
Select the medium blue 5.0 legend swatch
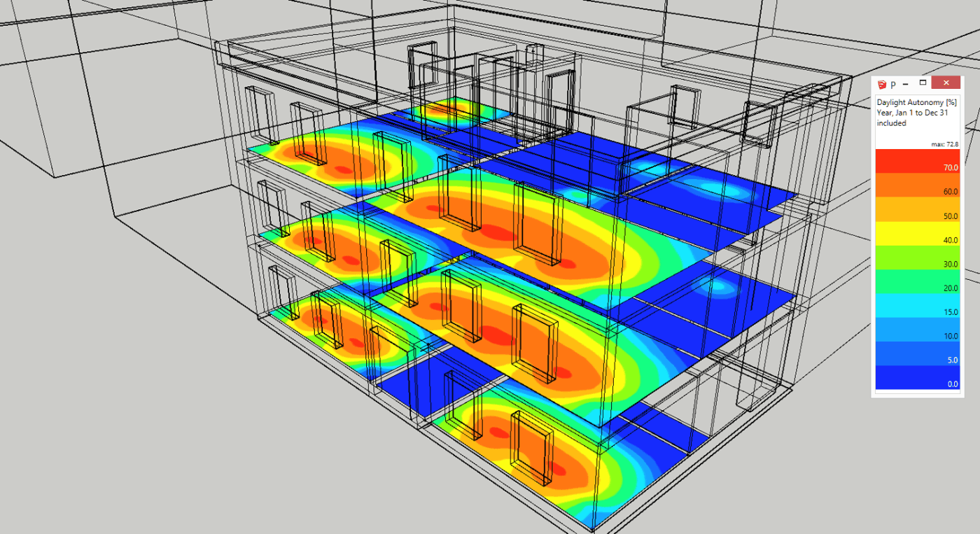[917, 353]
